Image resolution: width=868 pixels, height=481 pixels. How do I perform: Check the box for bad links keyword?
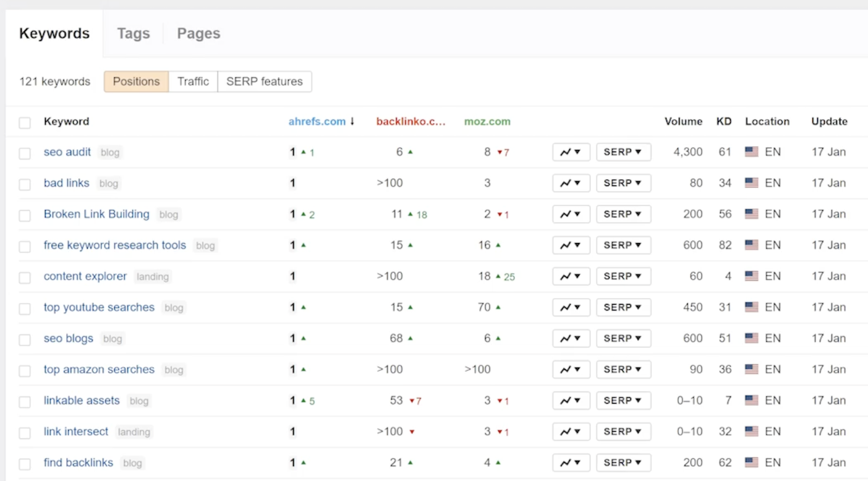(x=25, y=184)
